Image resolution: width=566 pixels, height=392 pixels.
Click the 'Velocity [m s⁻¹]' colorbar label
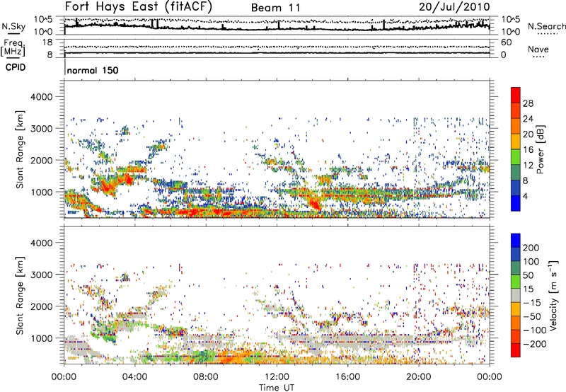(x=553, y=295)
